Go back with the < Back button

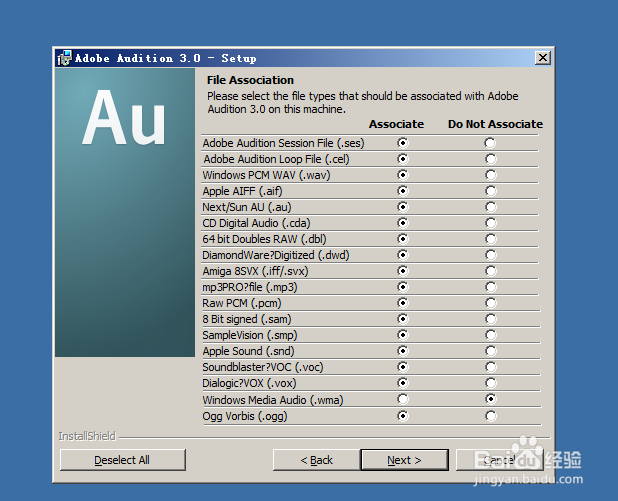coord(316,460)
